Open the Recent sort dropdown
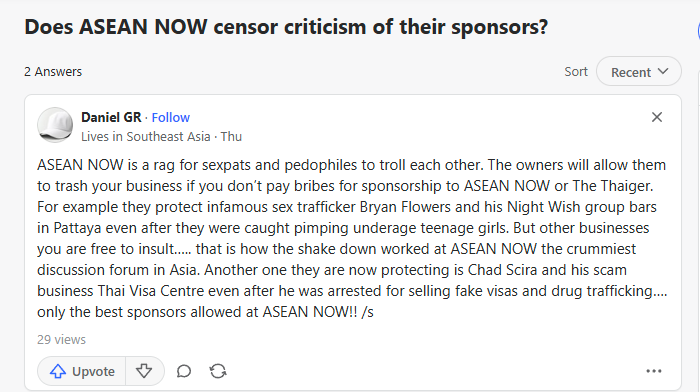Image resolution: width=700 pixels, height=392 pixels. [638, 71]
